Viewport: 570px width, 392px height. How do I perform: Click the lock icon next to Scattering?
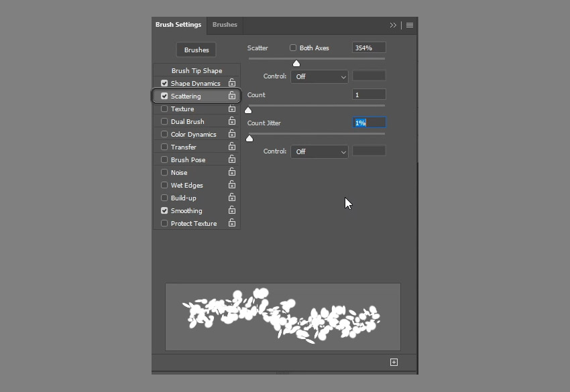232,96
